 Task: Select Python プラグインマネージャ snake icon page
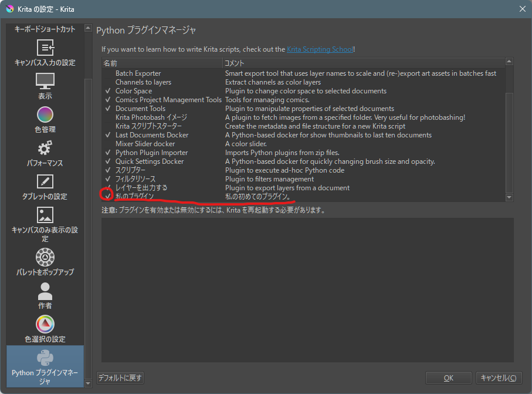tap(45, 358)
